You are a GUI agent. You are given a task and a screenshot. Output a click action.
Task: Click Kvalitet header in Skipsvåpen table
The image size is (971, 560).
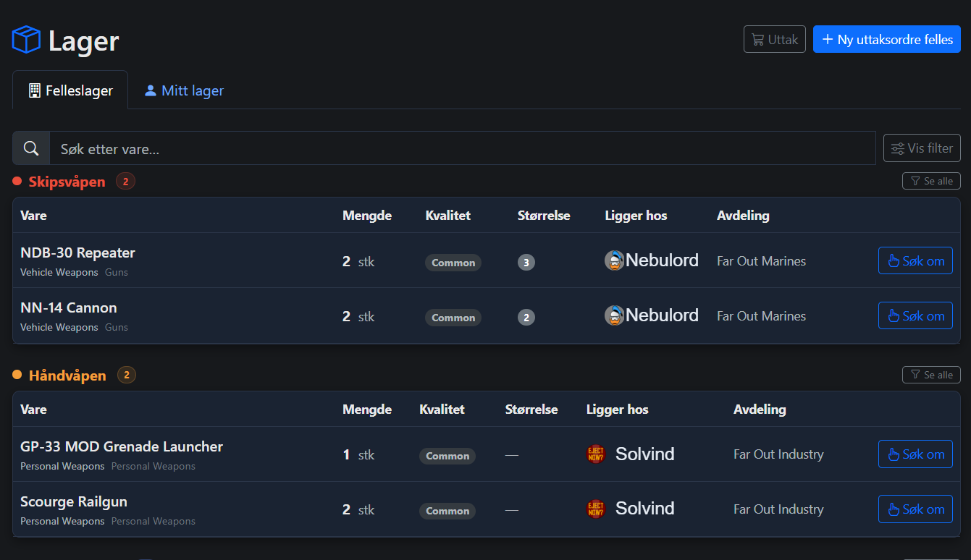point(448,216)
